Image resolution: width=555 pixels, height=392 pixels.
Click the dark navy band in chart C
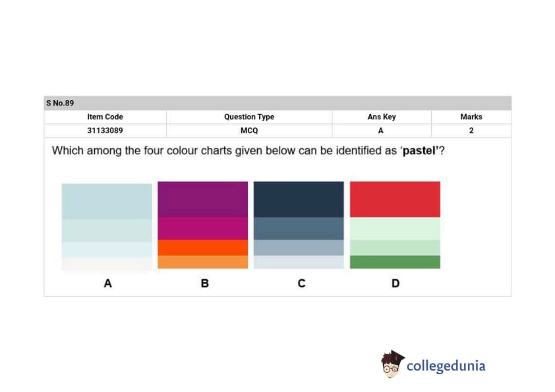coord(299,199)
